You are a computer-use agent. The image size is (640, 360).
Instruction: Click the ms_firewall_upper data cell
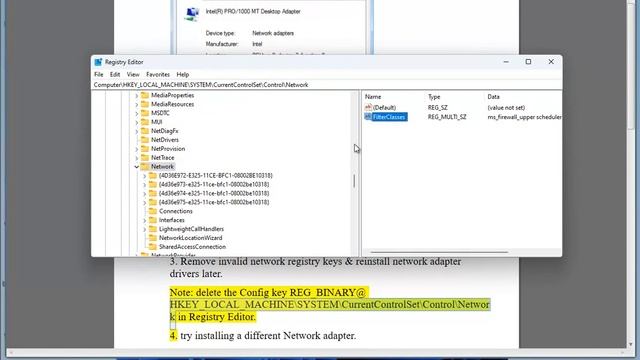[x=524, y=117]
